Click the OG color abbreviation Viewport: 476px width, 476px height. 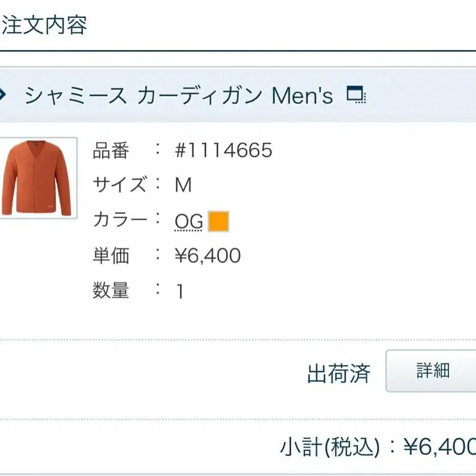[x=189, y=222]
